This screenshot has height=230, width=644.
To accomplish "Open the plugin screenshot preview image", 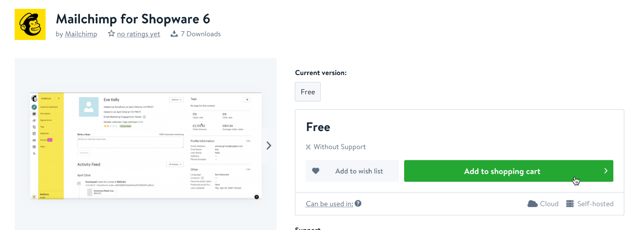I will click(146, 145).
